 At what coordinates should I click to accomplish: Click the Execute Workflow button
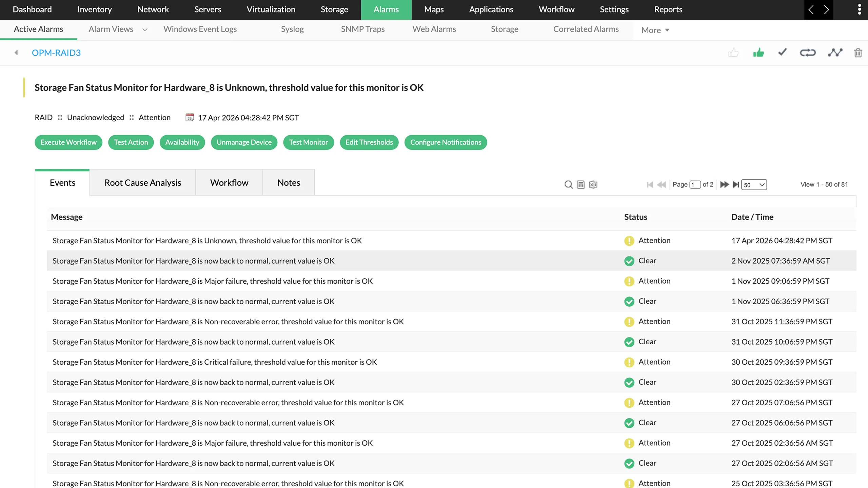click(68, 142)
